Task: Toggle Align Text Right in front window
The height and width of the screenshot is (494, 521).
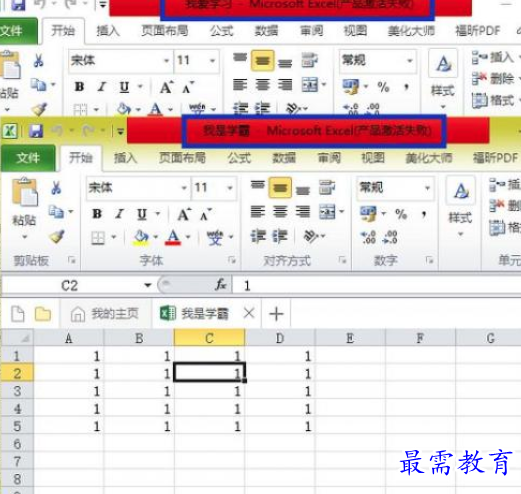Action: (x=302, y=212)
